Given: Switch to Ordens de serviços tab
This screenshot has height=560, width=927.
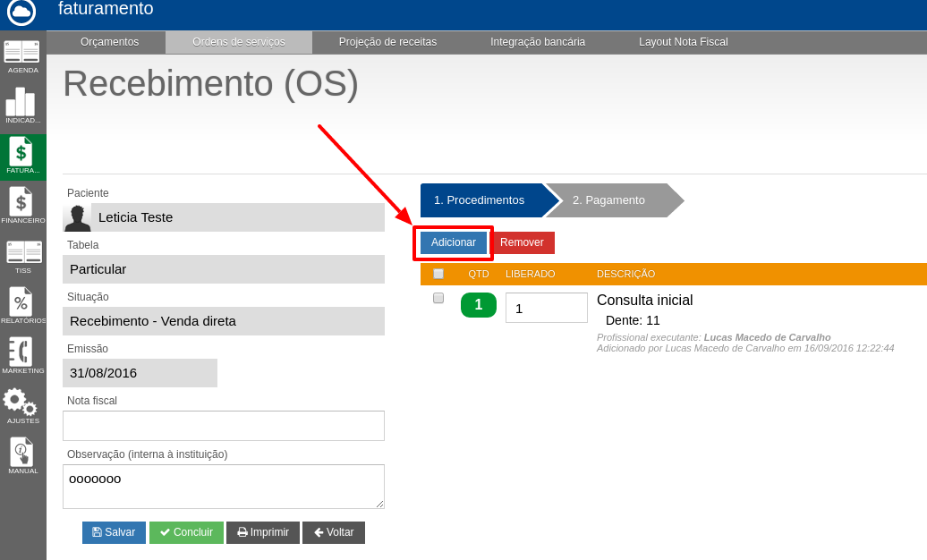Looking at the screenshot, I should 239,42.
